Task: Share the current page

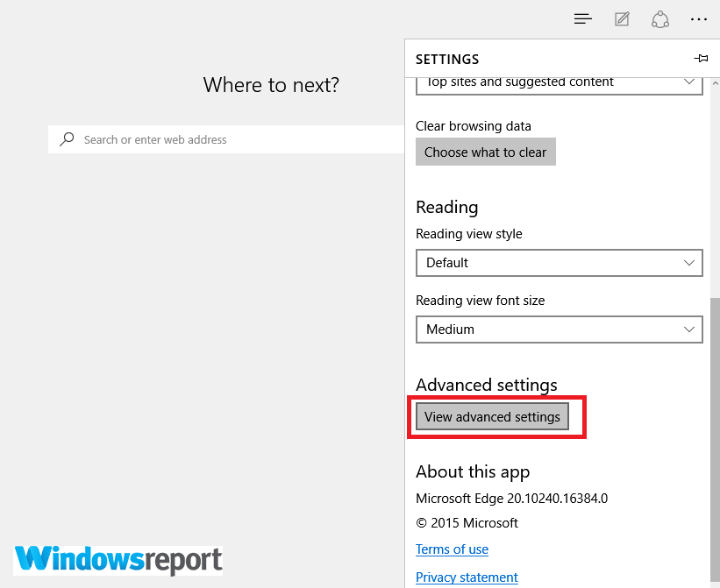Action: coord(660,19)
